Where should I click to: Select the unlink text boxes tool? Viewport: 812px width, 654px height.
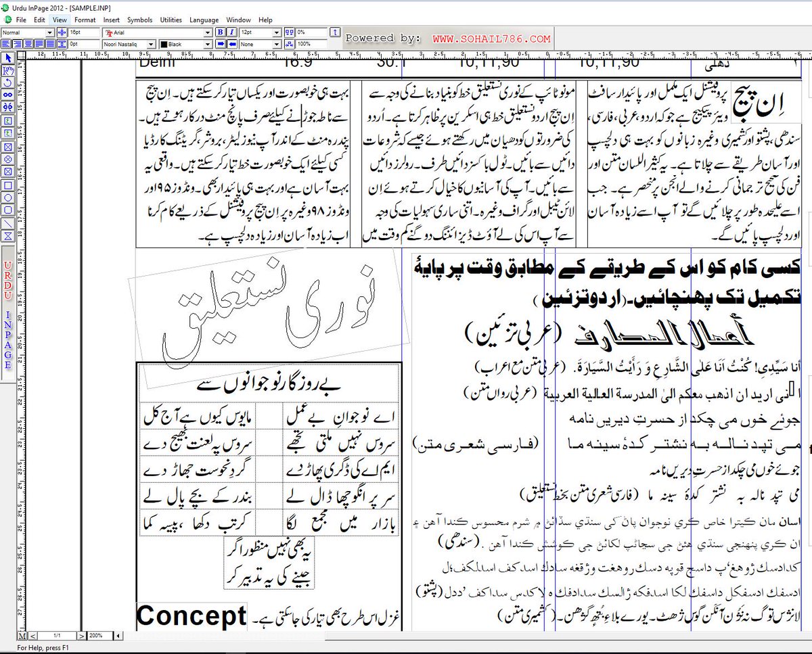(8, 108)
